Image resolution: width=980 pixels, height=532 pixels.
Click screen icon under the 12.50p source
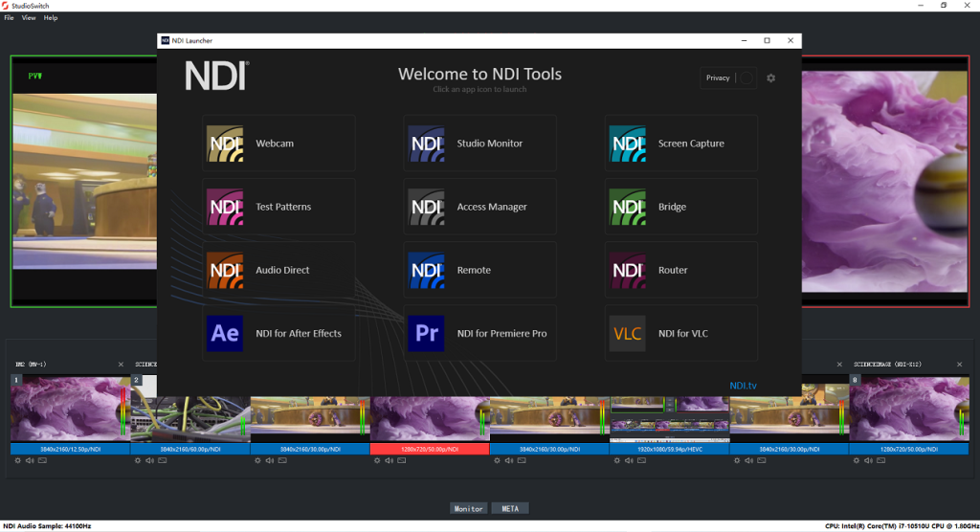coord(42,461)
